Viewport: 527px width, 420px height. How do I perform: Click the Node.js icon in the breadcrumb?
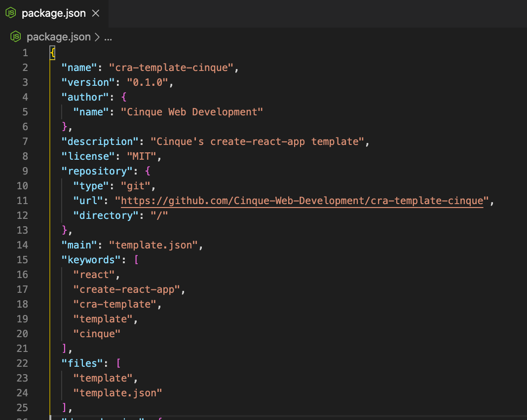[x=16, y=36]
